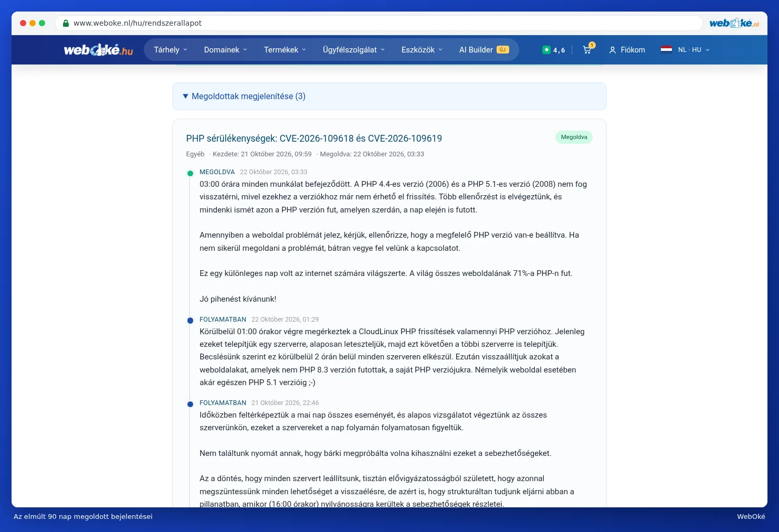Open the Termékek menu
Viewport: 779px width, 532px height.
(285, 50)
